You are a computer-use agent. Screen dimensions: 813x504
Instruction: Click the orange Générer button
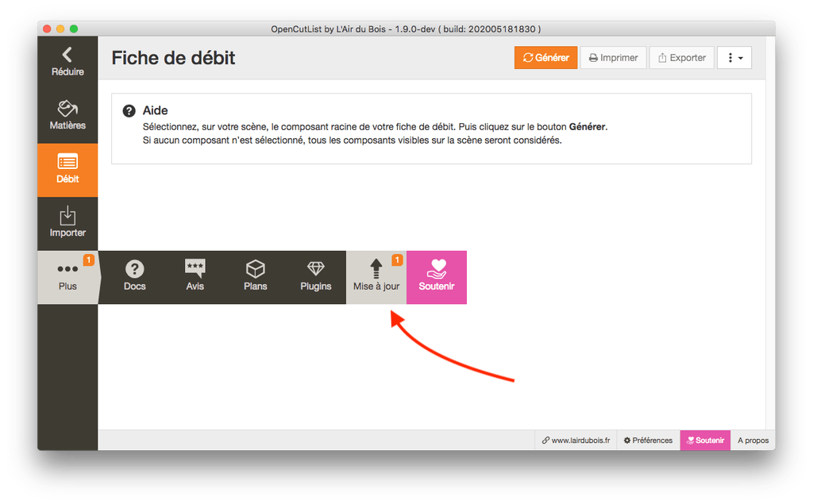point(545,58)
